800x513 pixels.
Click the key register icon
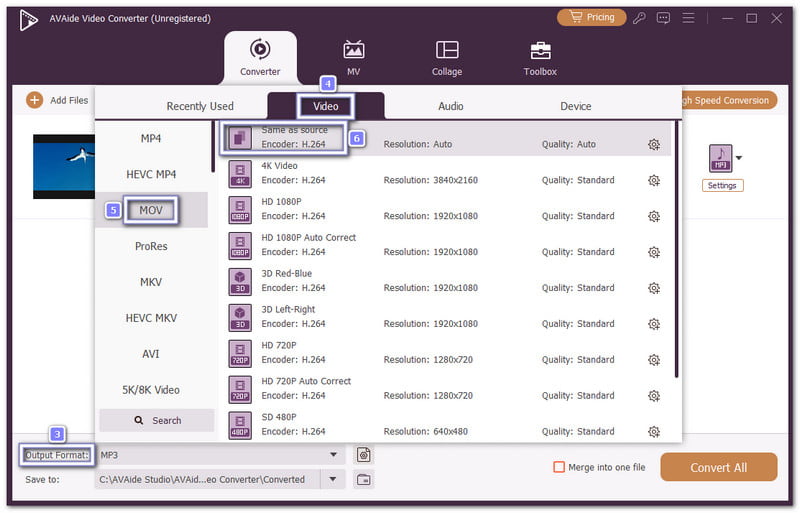click(x=639, y=18)
